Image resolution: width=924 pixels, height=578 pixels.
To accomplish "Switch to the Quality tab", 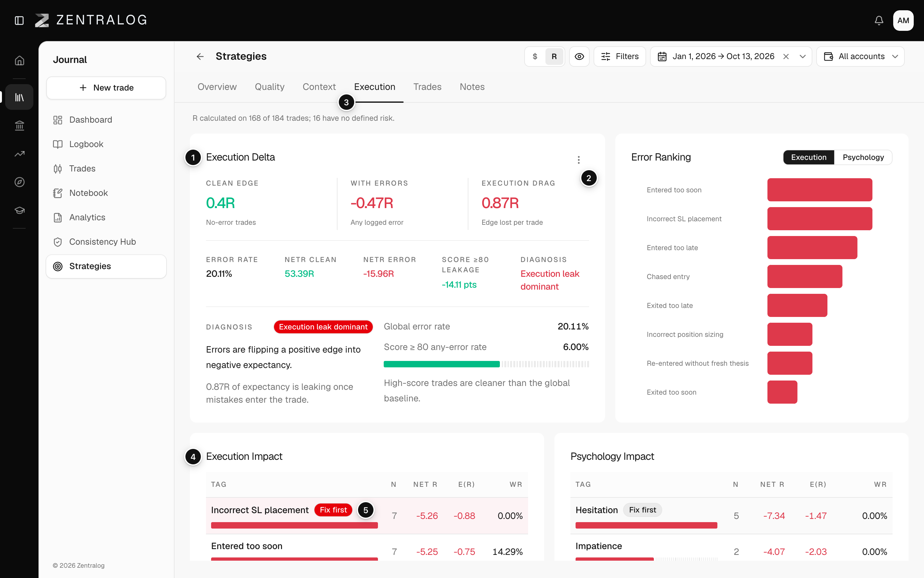I will (269, 87).
